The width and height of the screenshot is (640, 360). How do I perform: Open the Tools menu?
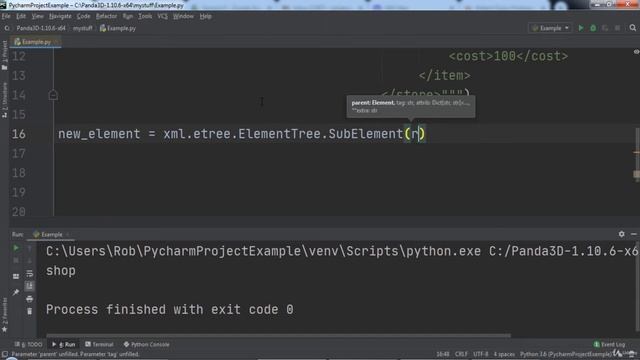click(145, 16)
